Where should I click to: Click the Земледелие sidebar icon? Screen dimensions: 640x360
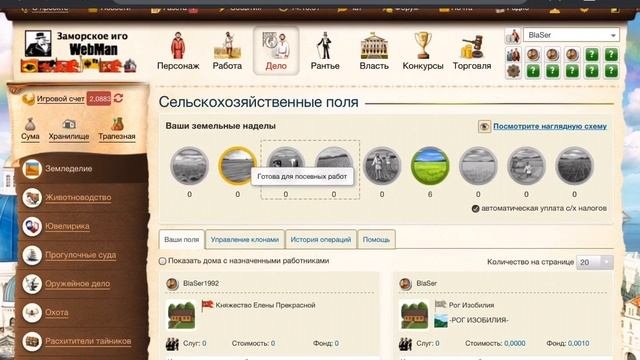[32, 169]
